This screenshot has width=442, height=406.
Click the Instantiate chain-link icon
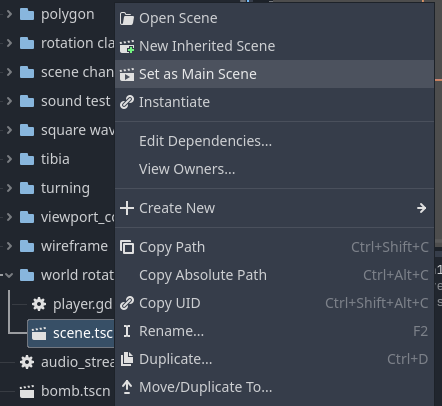(x=127, y=102)
